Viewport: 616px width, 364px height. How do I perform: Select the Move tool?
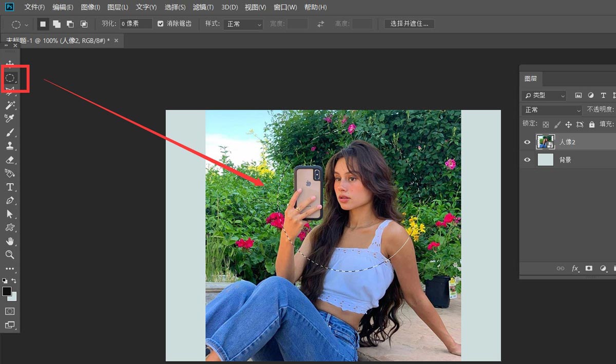10,64
